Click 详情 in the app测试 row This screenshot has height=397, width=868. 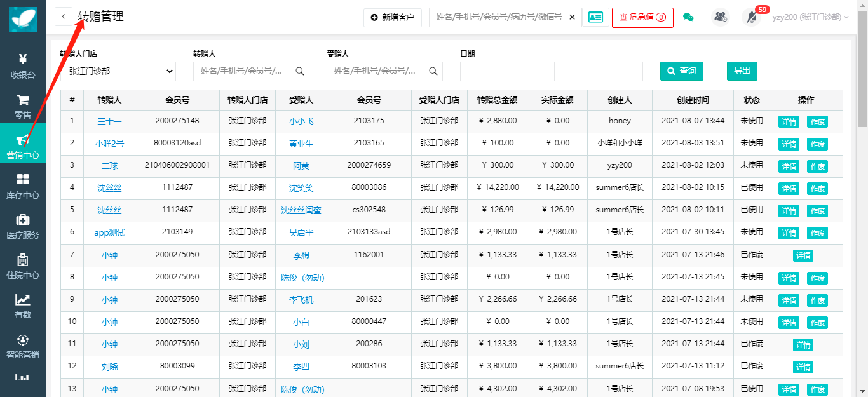click(x=789, y=233)
